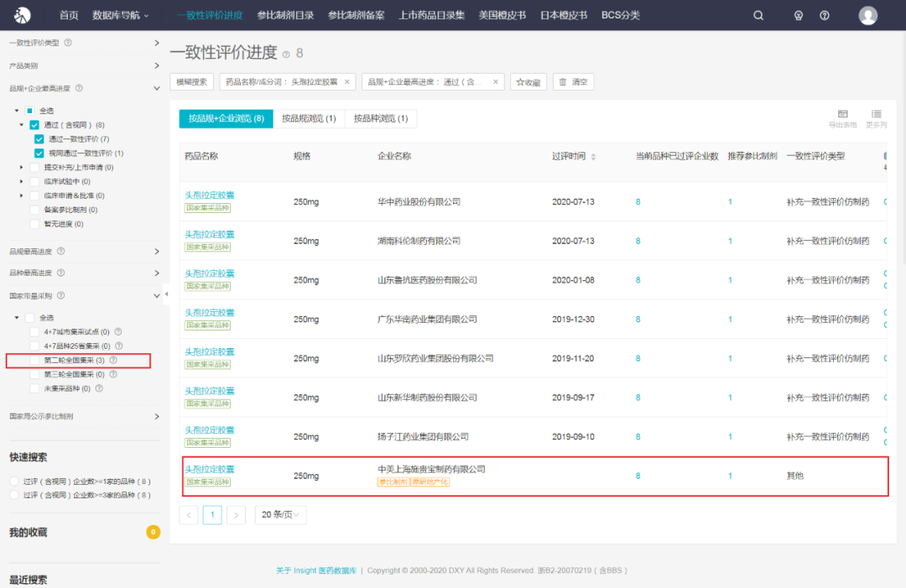
Task: Click the lightbulb icon in the header
Action: pos(799,16)
